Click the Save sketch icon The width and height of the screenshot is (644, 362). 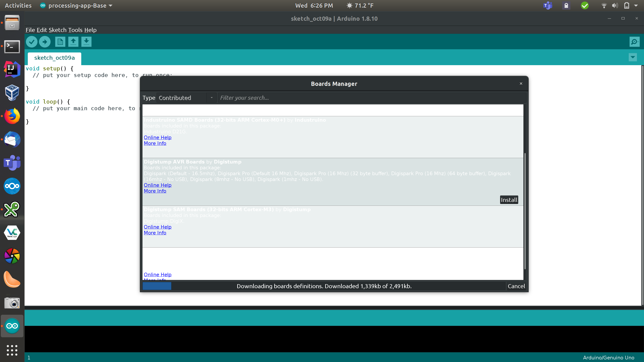point(86,42)
